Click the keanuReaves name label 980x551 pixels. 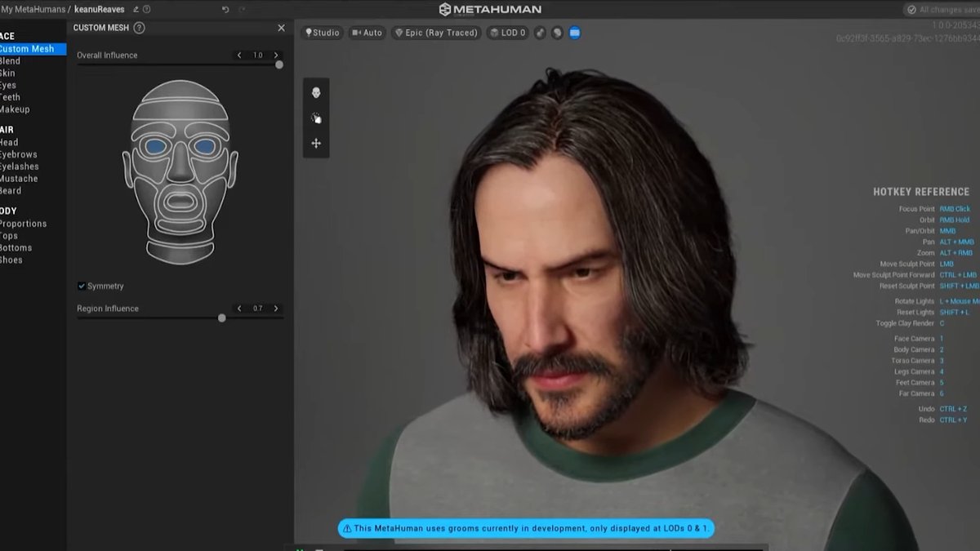(100, 10)
